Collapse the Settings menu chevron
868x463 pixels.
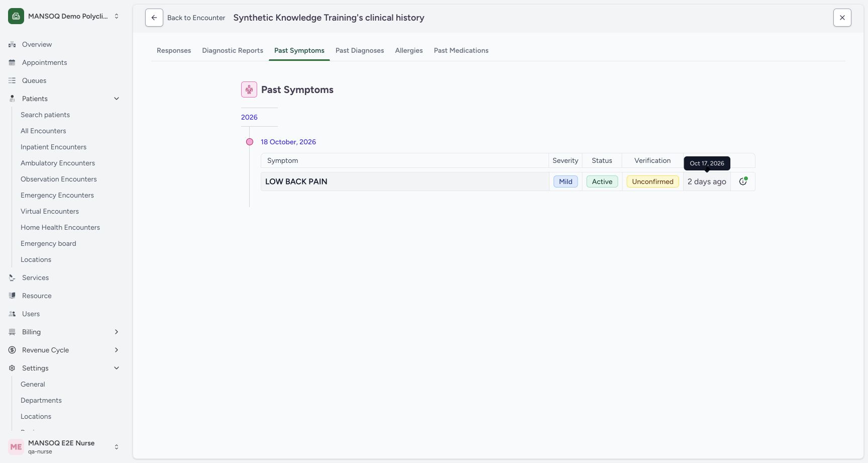coord(117,368)
